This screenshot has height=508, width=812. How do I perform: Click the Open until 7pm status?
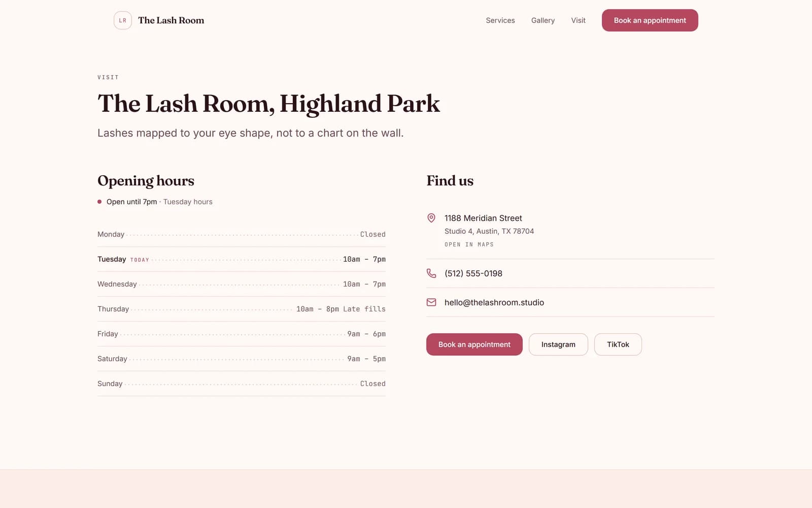pyautogui.click(x=131, y=202)
